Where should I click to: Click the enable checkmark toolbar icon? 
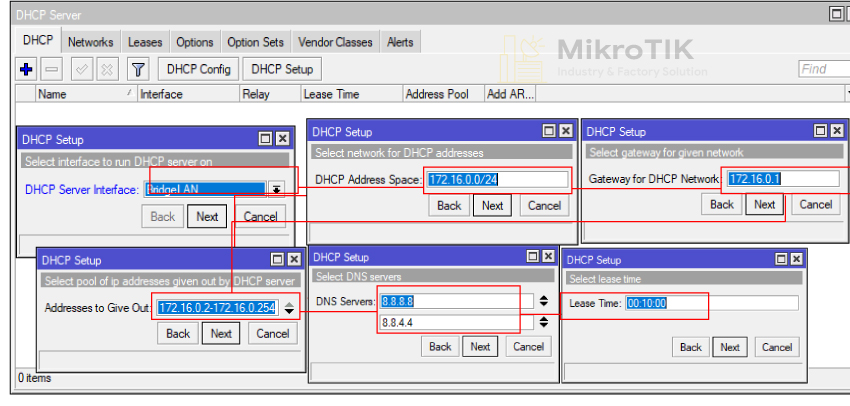(82, 69)
